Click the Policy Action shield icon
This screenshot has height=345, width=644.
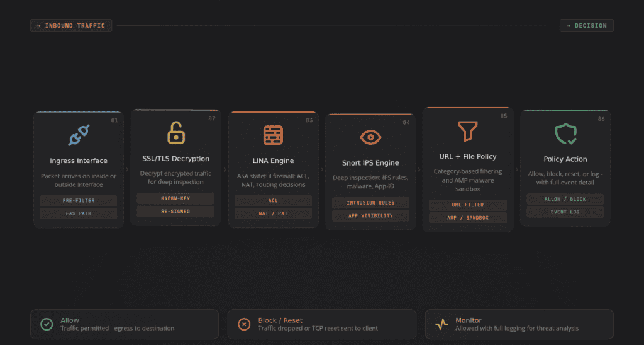click(x=565, y=133)
